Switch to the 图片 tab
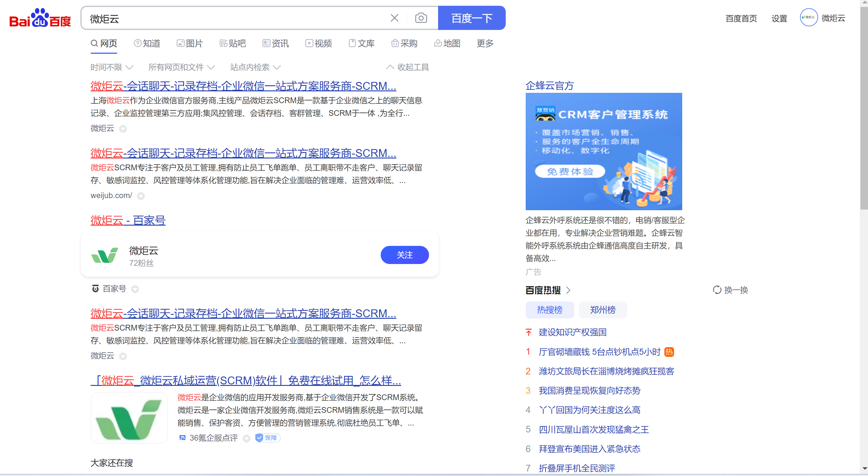Image resolution: width=868 pixels, height=476 pixels. point(190,44)
